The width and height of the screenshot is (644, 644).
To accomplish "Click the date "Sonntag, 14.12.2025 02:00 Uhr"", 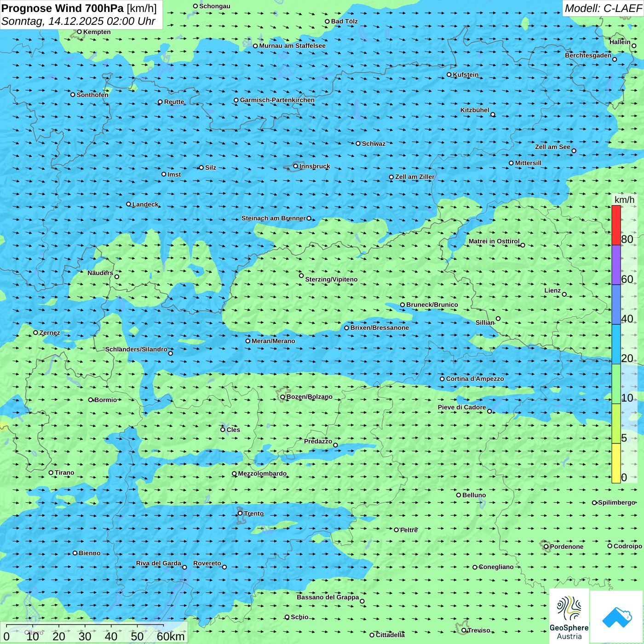I will pyautogui.click(x=78, y=21).
